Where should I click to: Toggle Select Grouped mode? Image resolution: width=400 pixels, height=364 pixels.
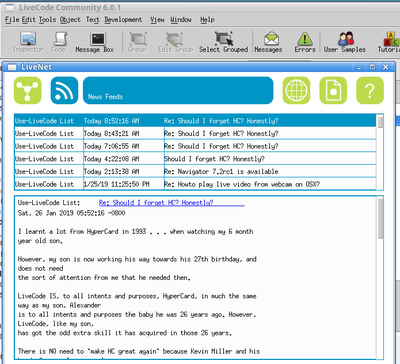[224, 42]
